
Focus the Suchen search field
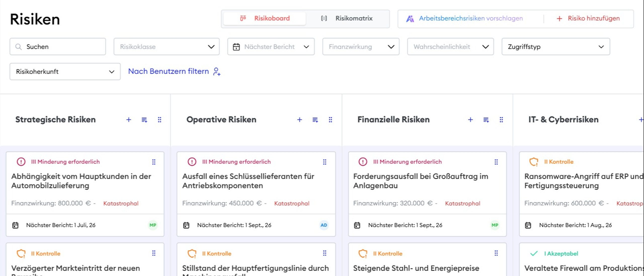pyautogui.click(x=58, y=47)
